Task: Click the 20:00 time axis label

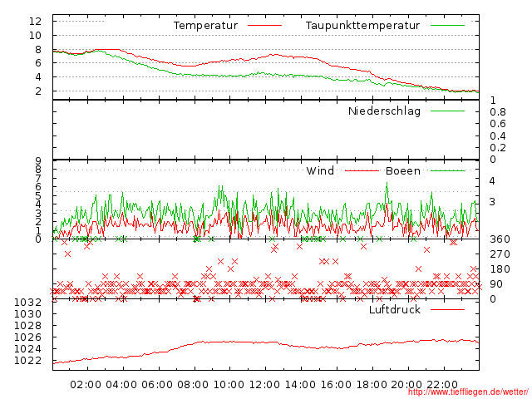Action: tap(406, 385)
